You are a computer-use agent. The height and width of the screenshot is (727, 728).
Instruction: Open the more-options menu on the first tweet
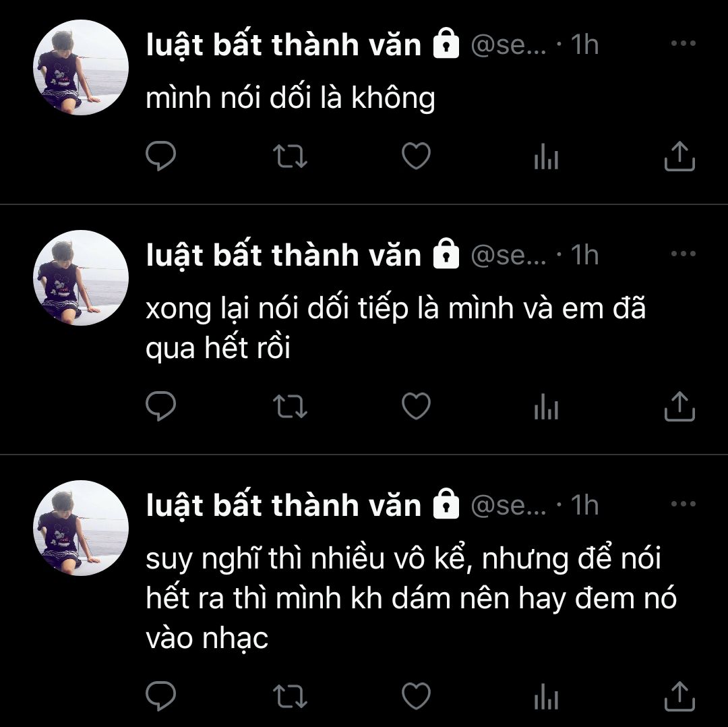click(x=684, y=43)
